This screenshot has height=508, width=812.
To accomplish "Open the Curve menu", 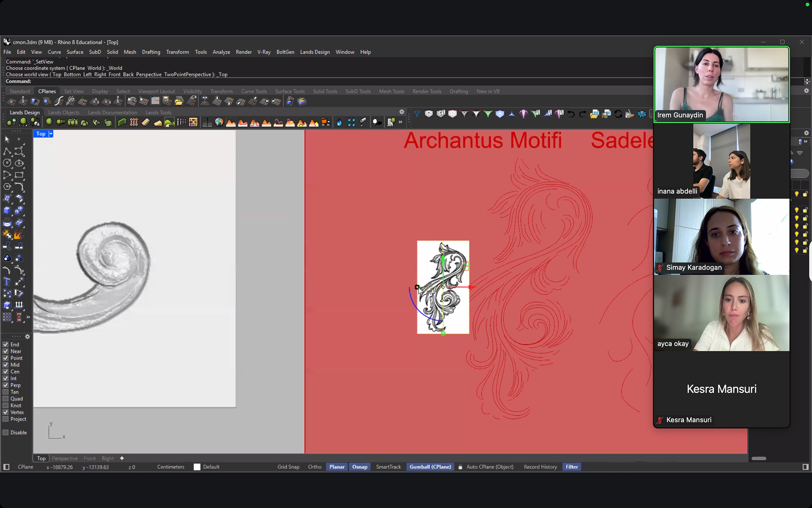I will (54, 52).
